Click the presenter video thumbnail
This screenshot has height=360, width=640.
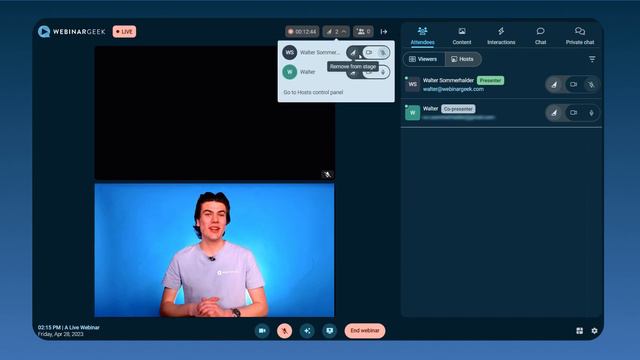pos(214,250)
